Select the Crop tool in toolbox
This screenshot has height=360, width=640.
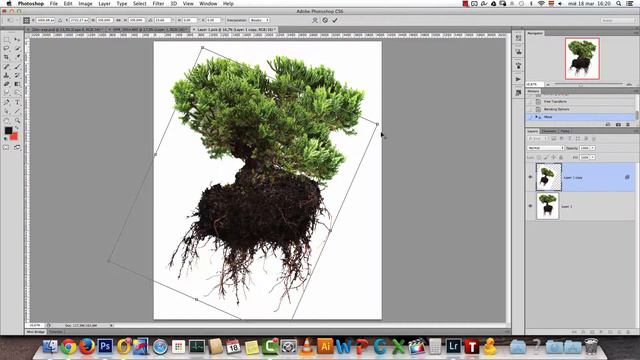point(7,57)
